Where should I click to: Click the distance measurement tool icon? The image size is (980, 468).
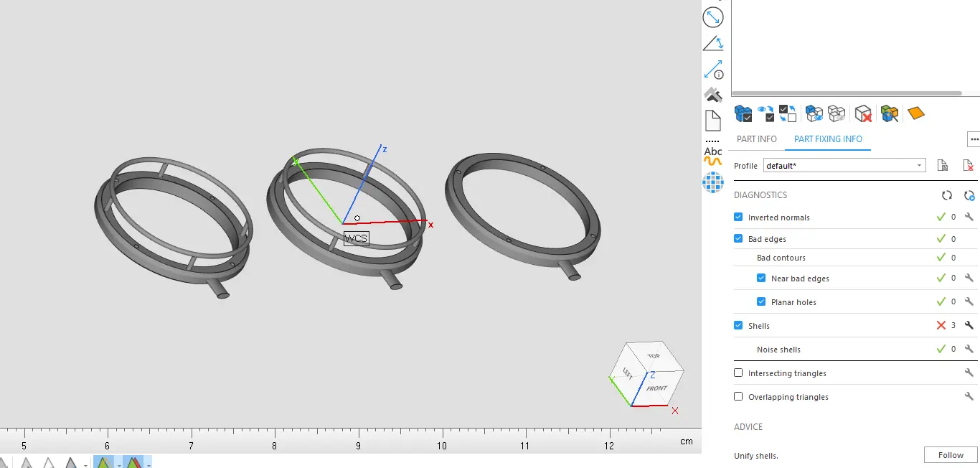click(713, 17)
